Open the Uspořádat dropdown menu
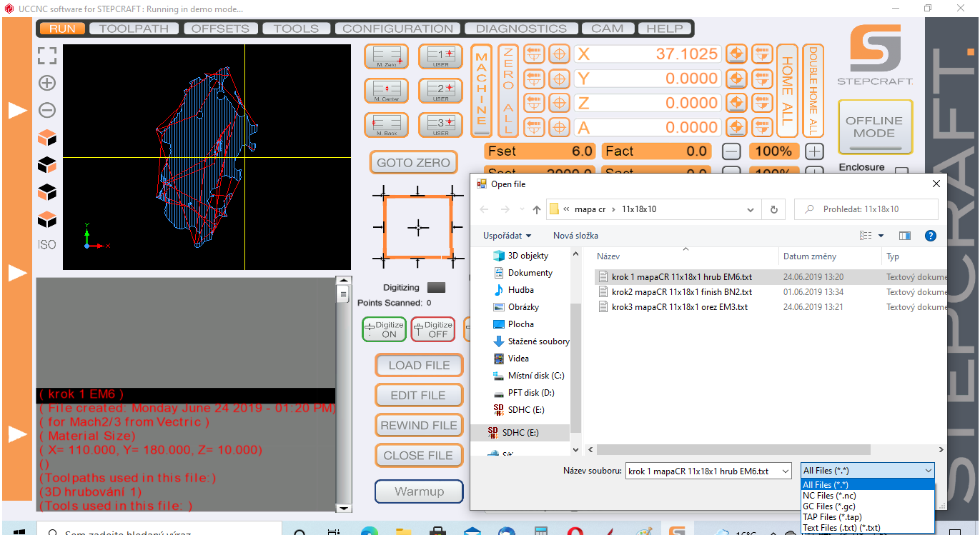Viewport: 980px width, 535px height. click(508, 236)
